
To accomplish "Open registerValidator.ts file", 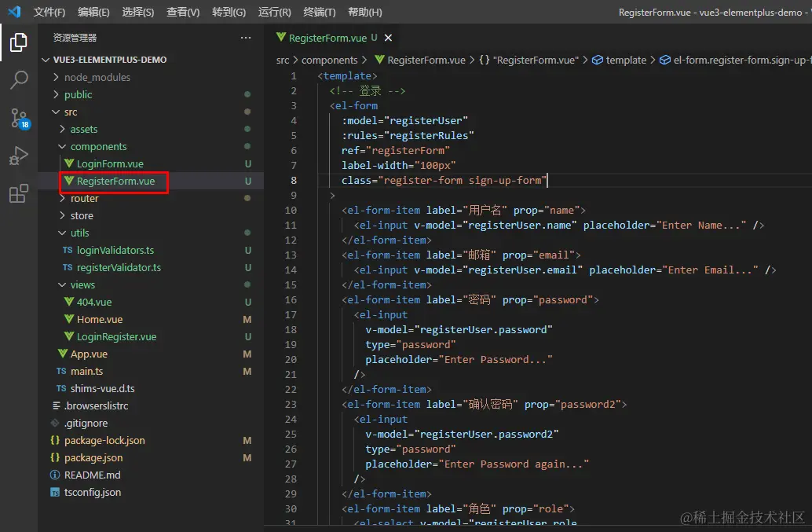I will click(119, 267).
